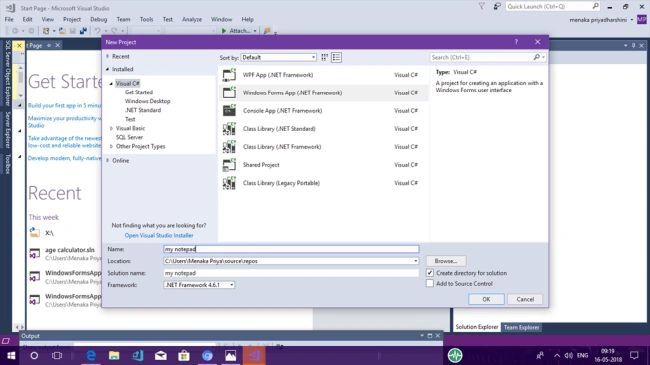The width and height of the screenshot is (650, 365).
Task: Toggle Create directory for solution checkbox
Action: point(430,273)
